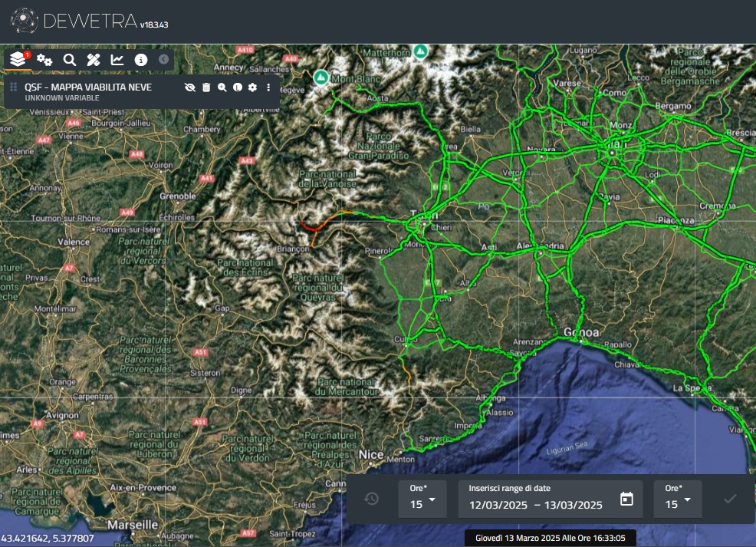
Task: Click the history reset clock icon
Action: 372,499
